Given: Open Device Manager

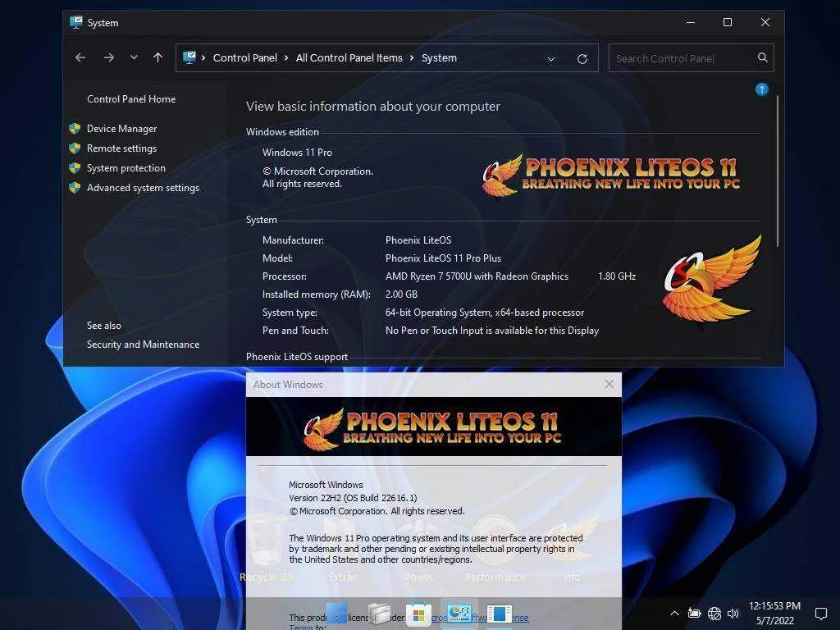Looking at the screenshot, I should click(x=121, y=129).
